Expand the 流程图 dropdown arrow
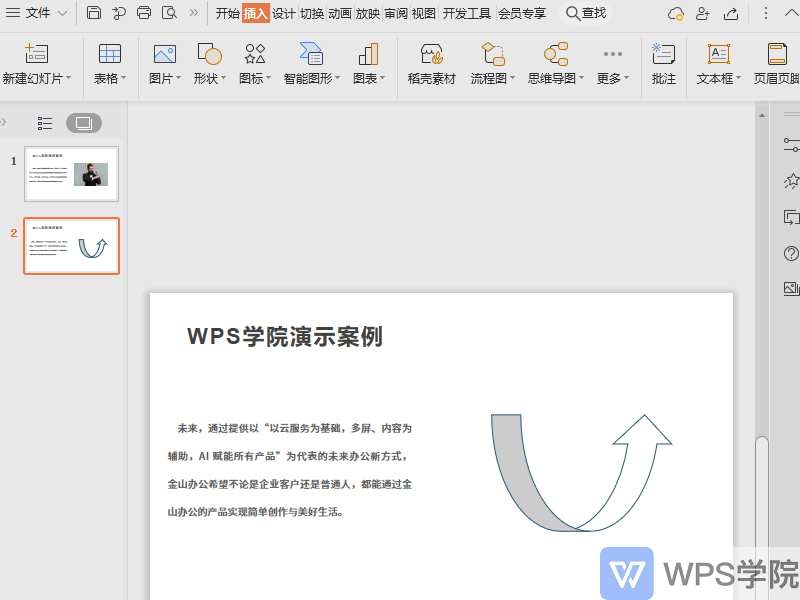 coord(513,78)
